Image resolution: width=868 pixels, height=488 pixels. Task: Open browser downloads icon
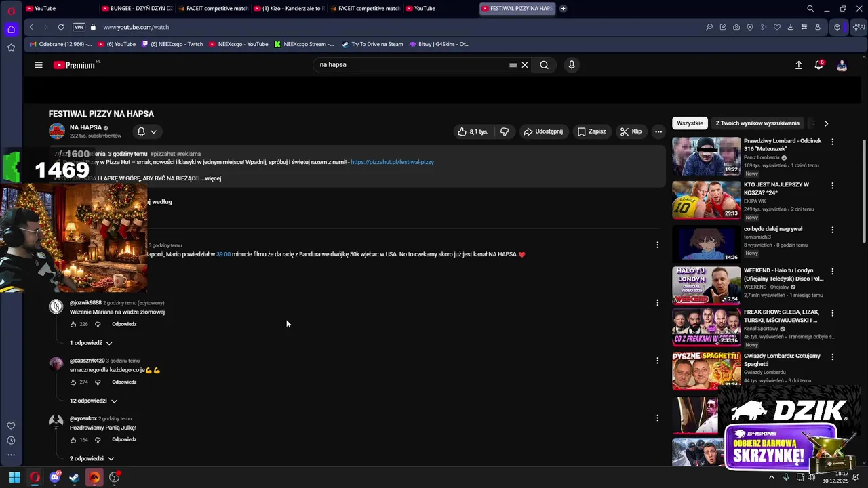(791, 27)
